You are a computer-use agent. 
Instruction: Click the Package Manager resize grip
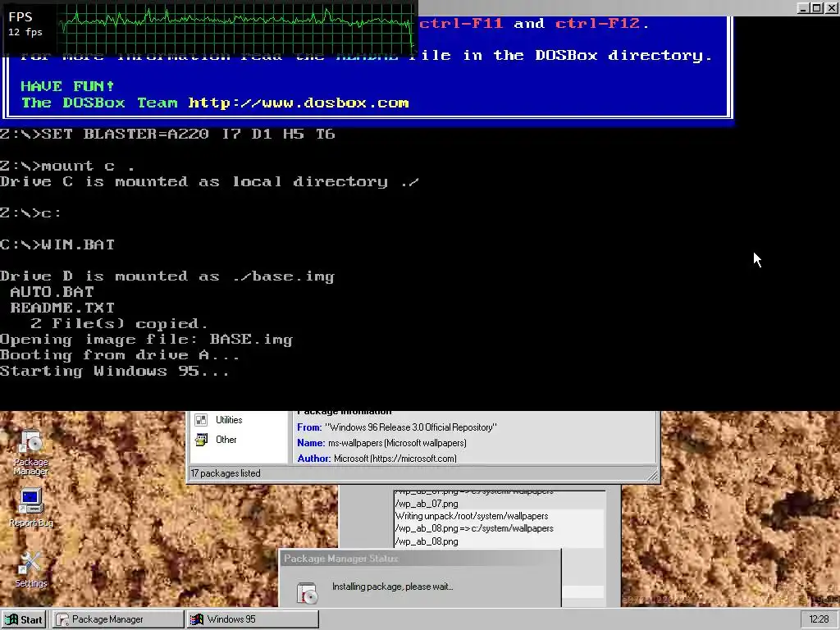pos(652,475)
